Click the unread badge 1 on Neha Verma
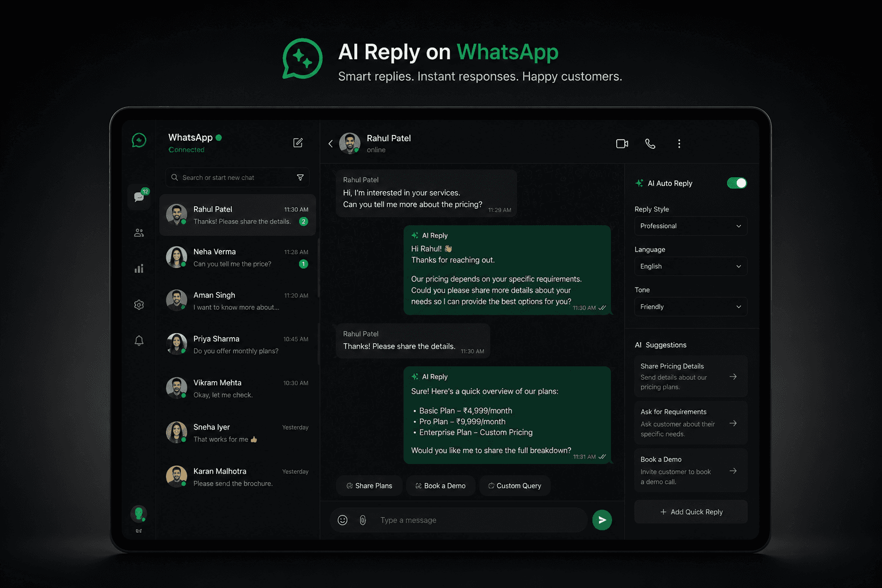This screenshot has height=588, width=882. click(x=304, y=264)
